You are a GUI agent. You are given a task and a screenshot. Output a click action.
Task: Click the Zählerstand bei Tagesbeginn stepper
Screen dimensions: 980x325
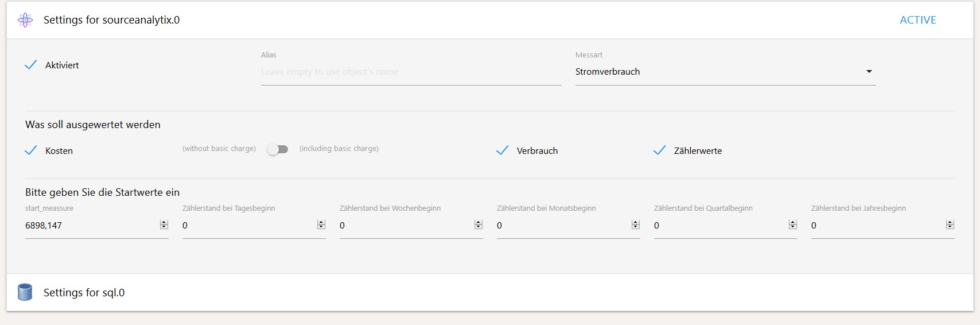coord(321,225)
